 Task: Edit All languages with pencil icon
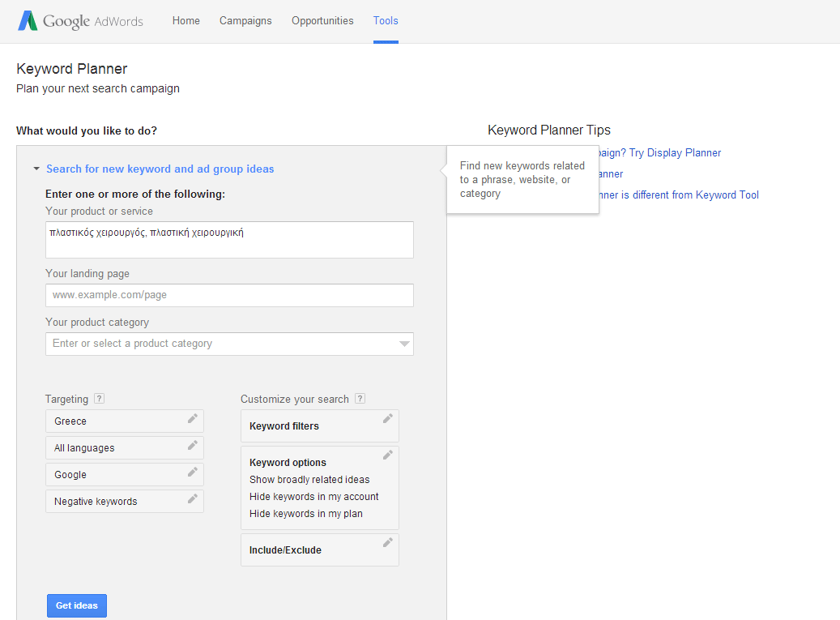192,446
